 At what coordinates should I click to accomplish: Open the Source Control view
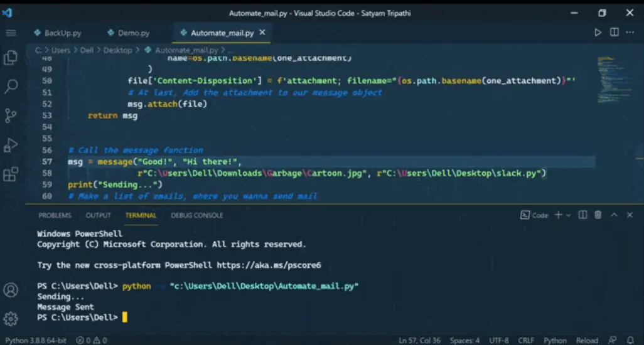tap(11, 115)
